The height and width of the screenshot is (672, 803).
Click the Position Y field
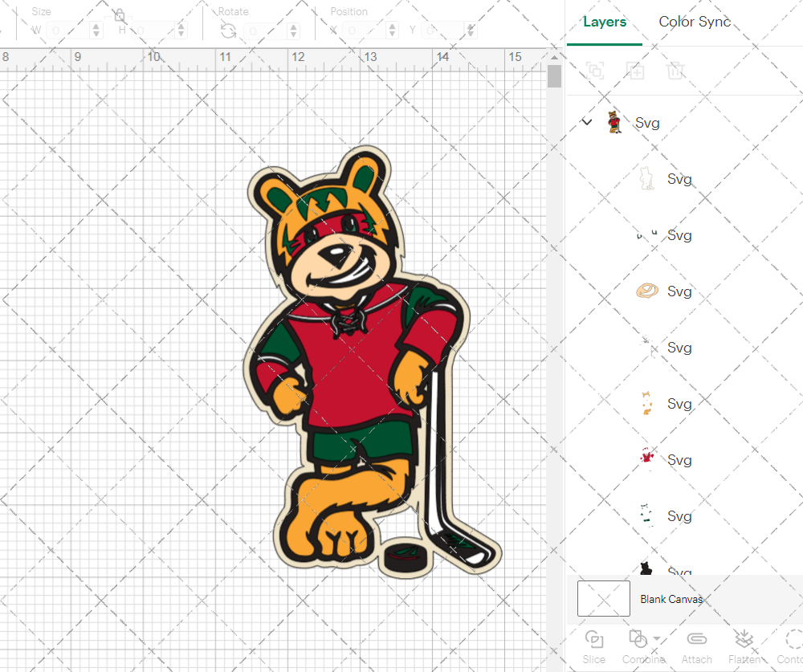coord(443,31)
